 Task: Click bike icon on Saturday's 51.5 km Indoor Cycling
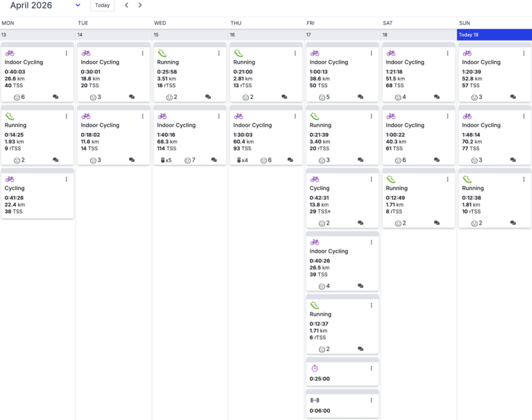coord(391,53)
